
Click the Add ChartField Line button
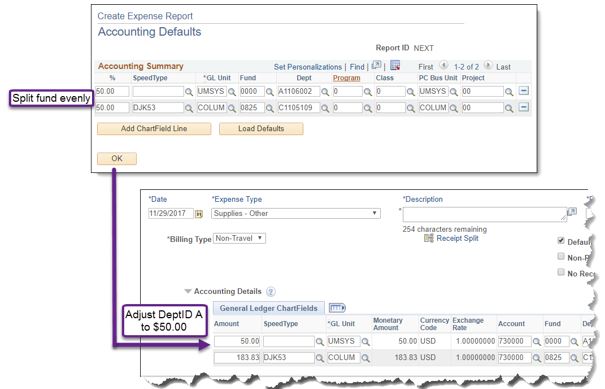click(154, 129)
